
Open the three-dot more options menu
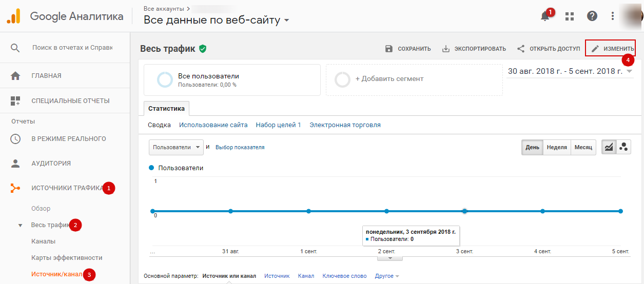tap(613, 16)
